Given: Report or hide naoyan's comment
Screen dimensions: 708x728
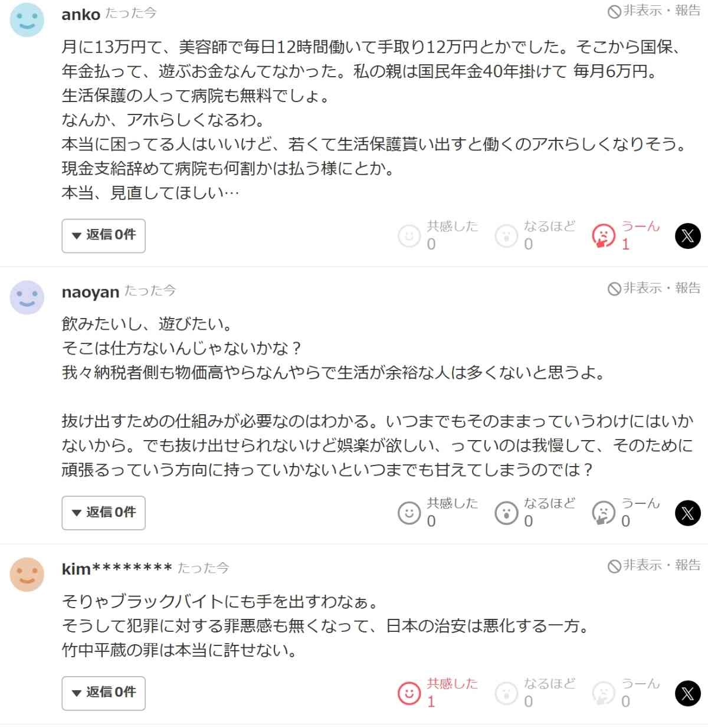Looking at the screenshot, I should [x=654, y=288].
